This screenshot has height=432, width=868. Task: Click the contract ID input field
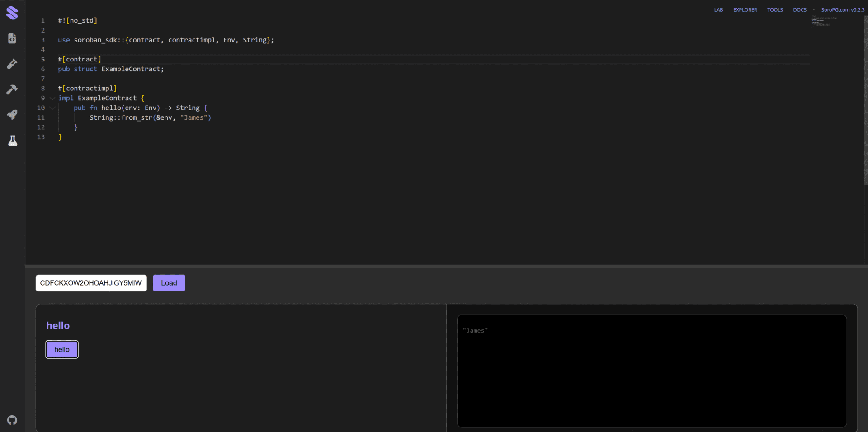click(91, 283)
